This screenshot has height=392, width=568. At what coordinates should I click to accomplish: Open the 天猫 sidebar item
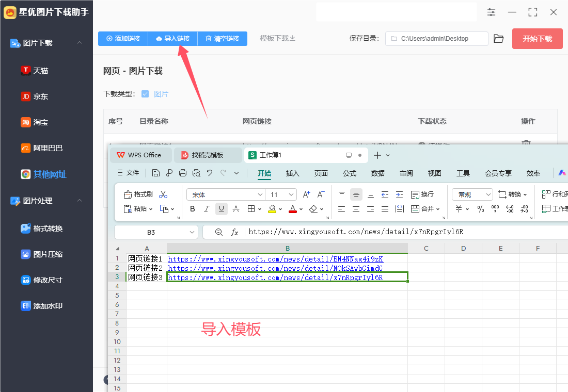pyautogui.click(x=35, y=71)
